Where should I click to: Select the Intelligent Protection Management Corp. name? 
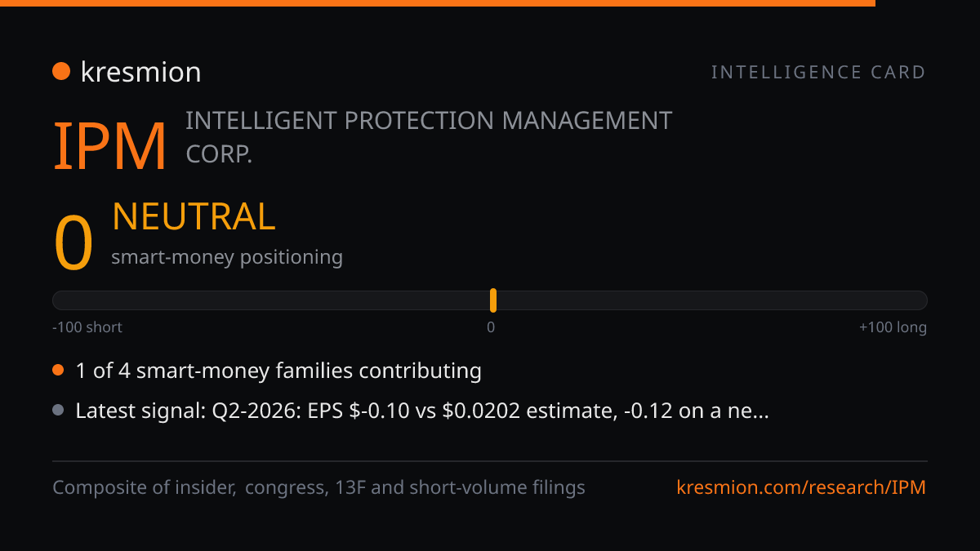coord(429,137)
